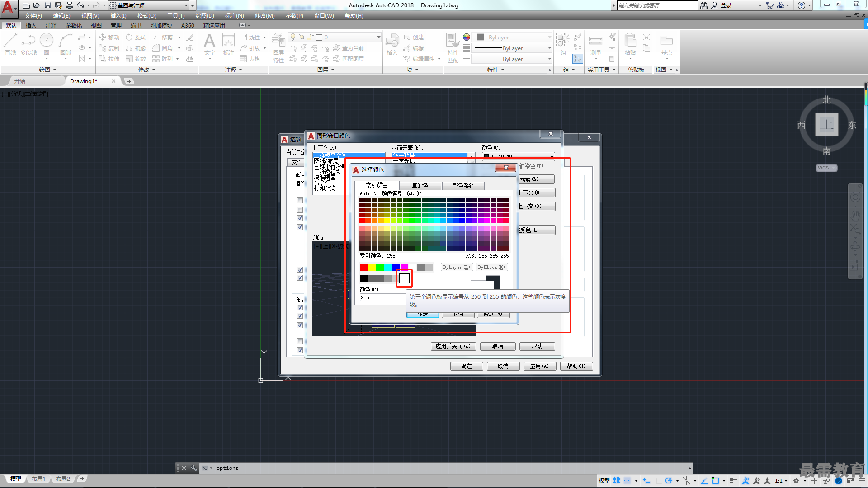
Task: Click the Mirror (镜像) tool
Action: [x=136, y=48]
